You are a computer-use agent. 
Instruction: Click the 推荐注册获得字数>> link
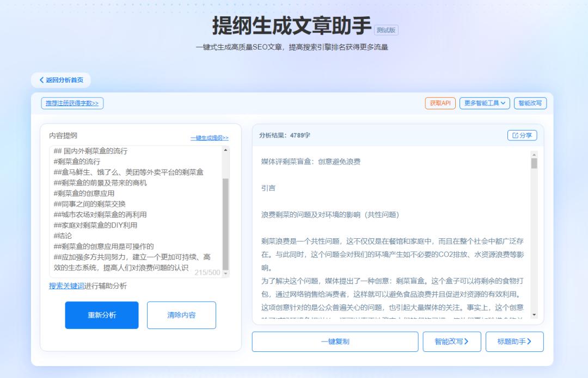tap(73, 102)
